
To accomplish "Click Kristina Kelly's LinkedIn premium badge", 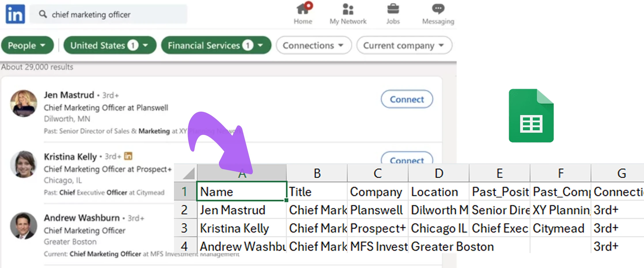I will pos(128,156).
